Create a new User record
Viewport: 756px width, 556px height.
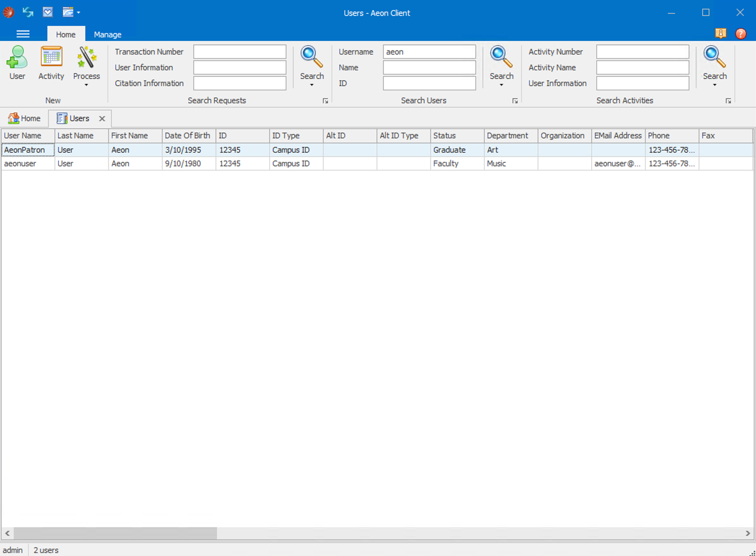pos(17,63)
